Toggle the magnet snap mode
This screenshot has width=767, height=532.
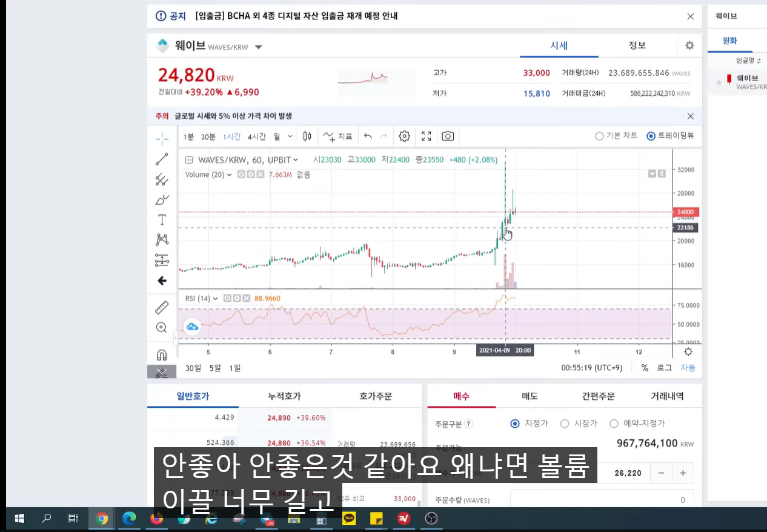point(162,354)
